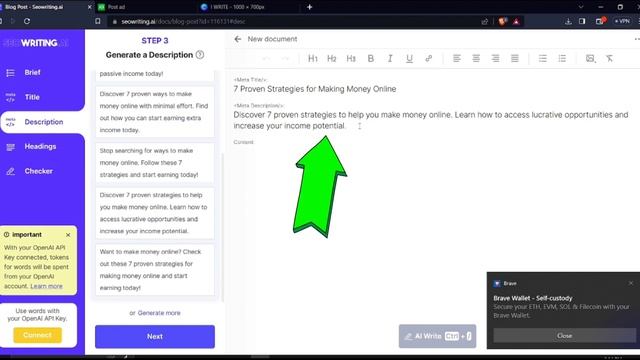
Task: Apply Heading 3 format
Action: point(351,58)
